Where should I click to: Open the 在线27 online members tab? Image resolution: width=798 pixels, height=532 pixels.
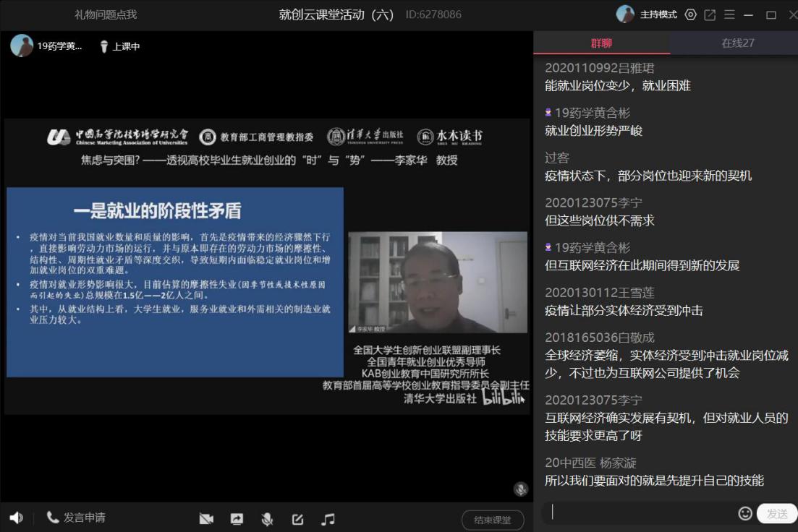pos(737,43)
